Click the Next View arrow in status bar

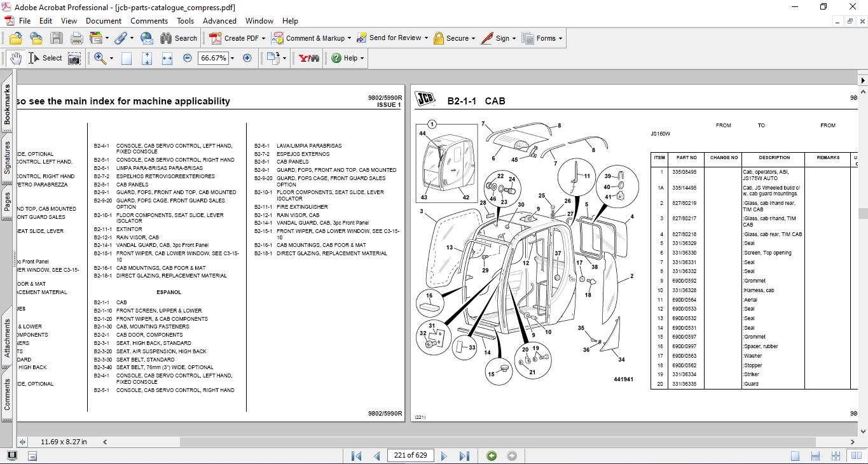coord(512,456)
